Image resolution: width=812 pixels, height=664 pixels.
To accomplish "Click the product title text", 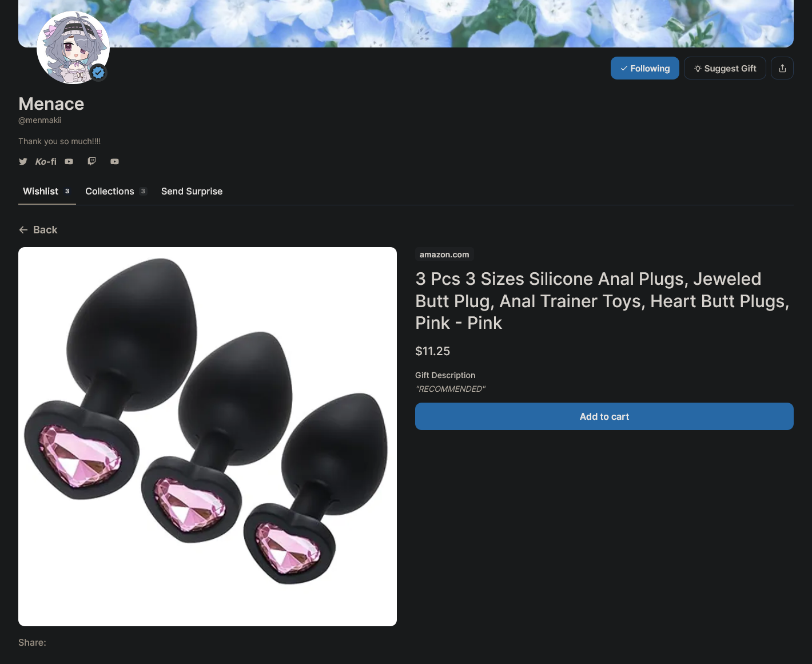I will [x=602, y=301].
